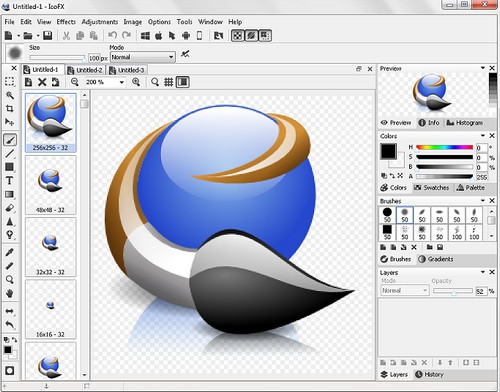The width and height of the screenshot is (500, 392).
Task: Select the solid round brush preset
Action: pyautogui.click(x=387, y=215)
